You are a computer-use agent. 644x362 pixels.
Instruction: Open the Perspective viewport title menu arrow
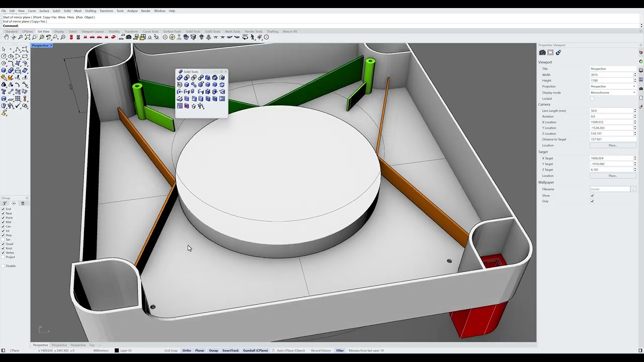tap(51, 46)
